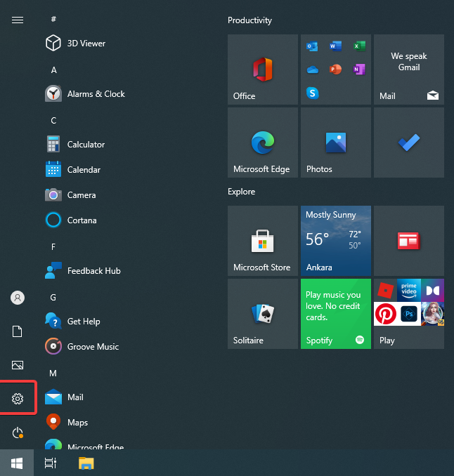Click the Productivity group title

click(x=249, y=20)
